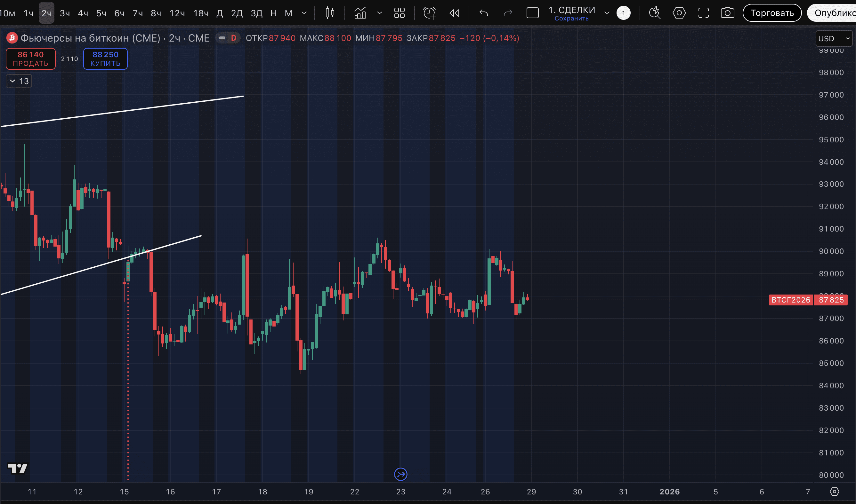Click the undo arrow
The image size is (856, 504).
tap(483, 13)
